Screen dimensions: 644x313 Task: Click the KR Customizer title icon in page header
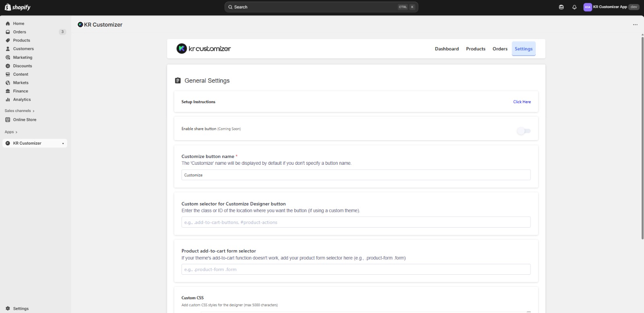[x=80, y=25]
